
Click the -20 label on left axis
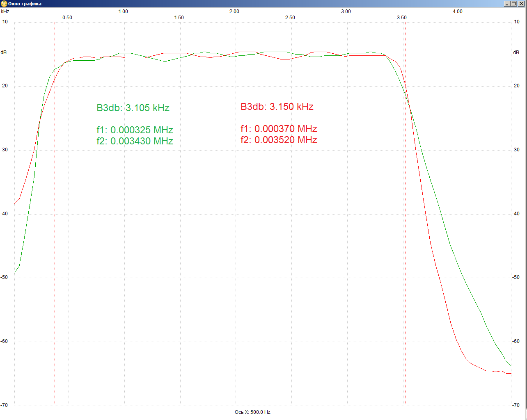coord(4,86)
